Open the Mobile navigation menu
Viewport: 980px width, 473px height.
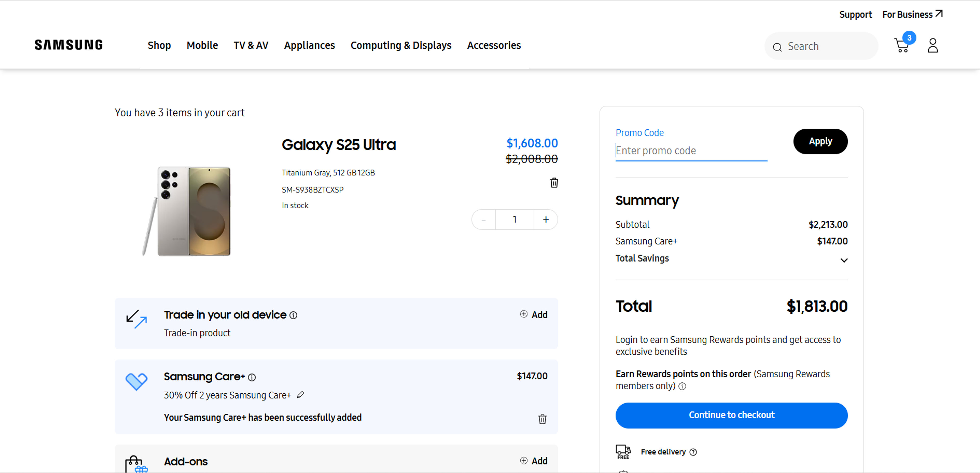click(x=202, y=45)
